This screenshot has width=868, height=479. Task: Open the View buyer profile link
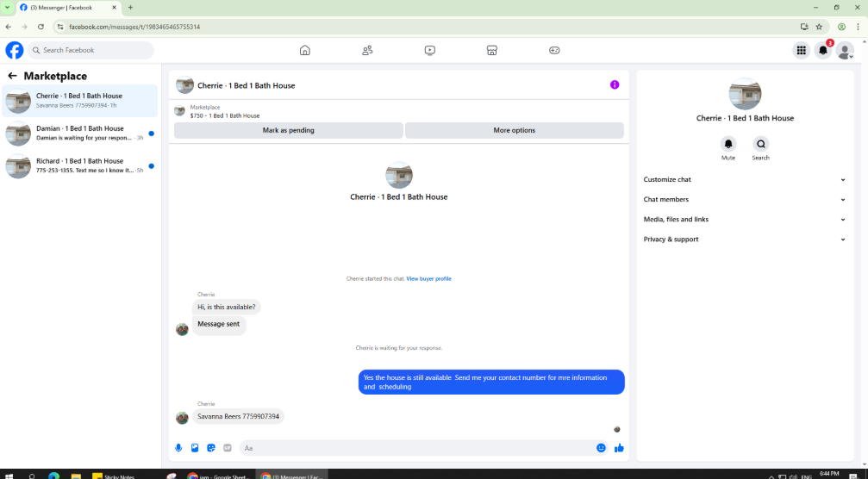pos(428,279)
